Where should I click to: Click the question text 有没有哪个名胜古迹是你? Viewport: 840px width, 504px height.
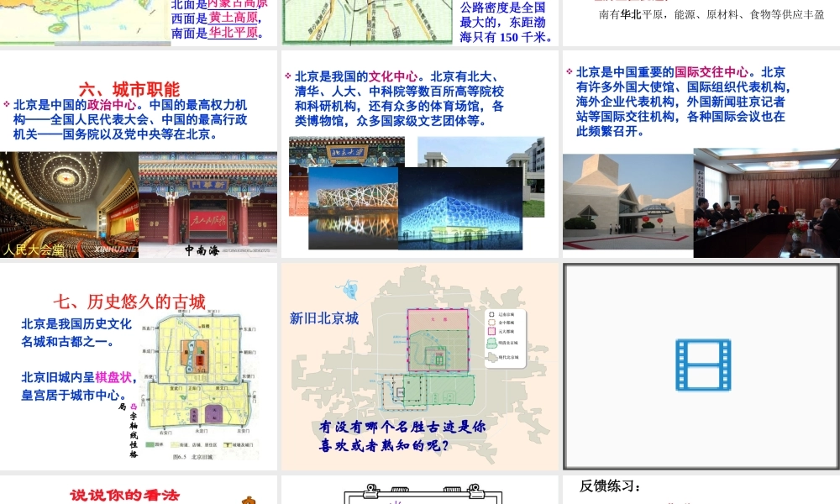click(402, 427)
